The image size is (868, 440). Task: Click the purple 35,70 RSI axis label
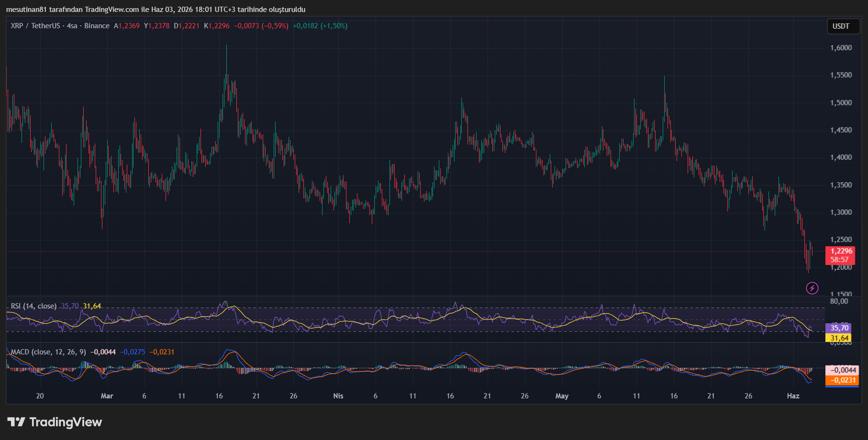839,328
